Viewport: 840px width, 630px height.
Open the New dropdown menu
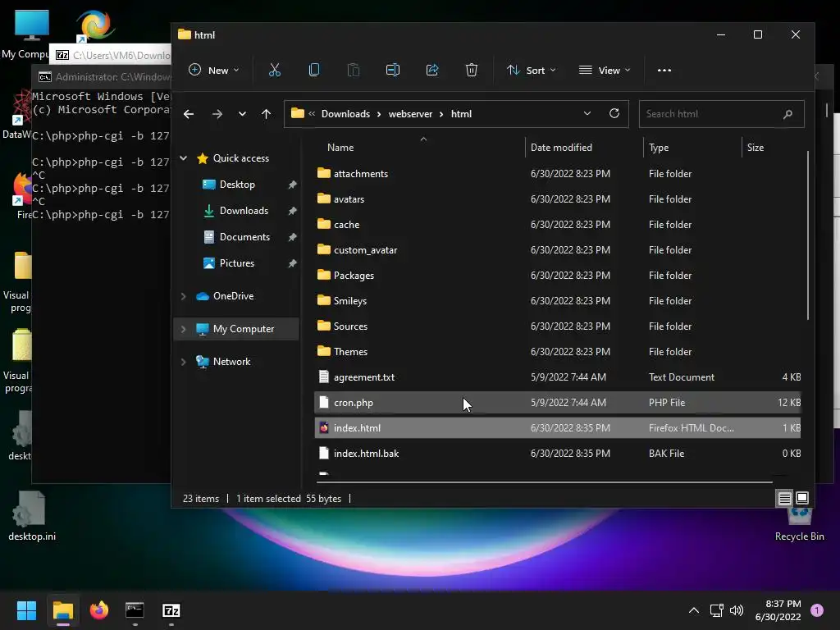(x=214, y=71)
